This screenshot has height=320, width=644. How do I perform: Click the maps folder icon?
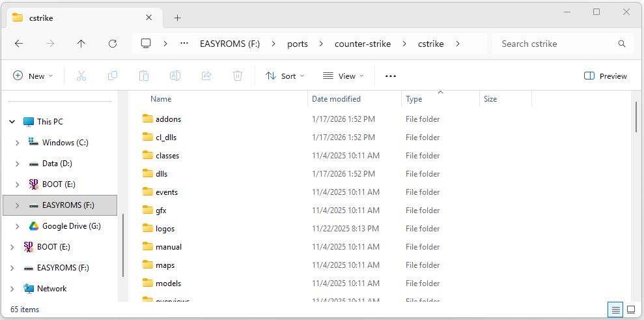148,265
